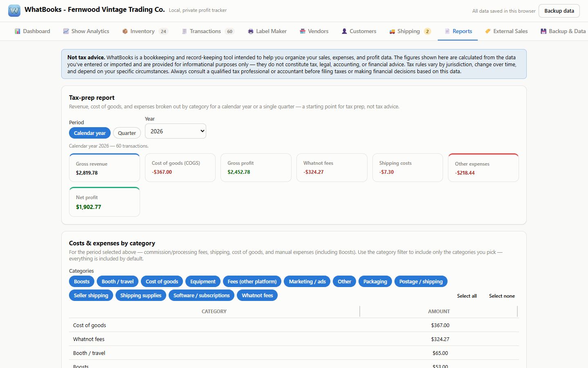The image size is (588, 368).
Task: Switch to Show Analytics tab
Action: pyautogui.click(x=86, y=31)
